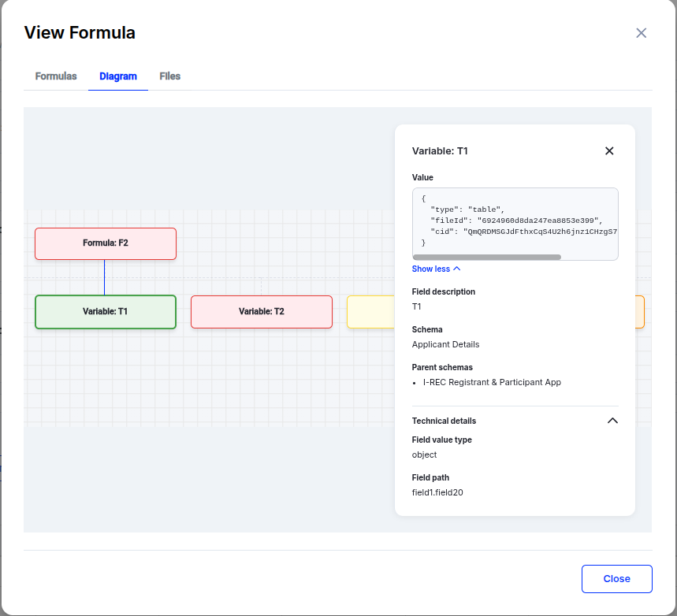Collapse the Technical details section chevron

point(612,421)
